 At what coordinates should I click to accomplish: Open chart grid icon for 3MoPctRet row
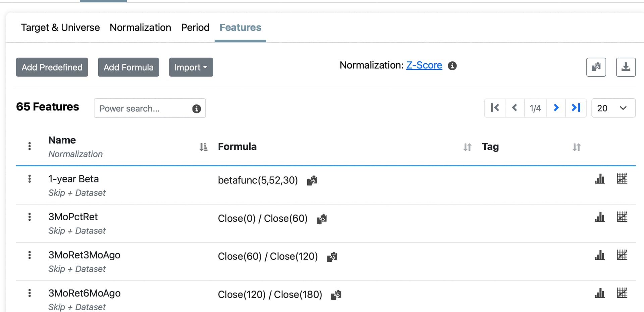tap(622, 217)
